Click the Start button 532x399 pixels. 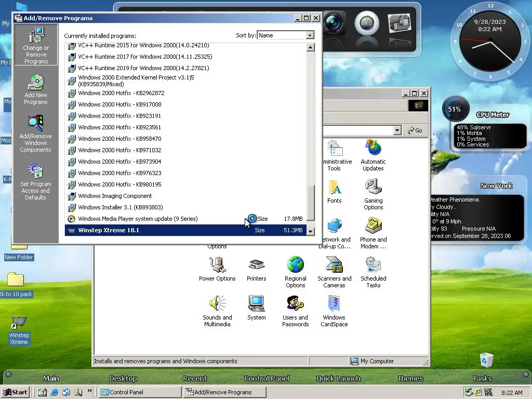click(15, 392)
